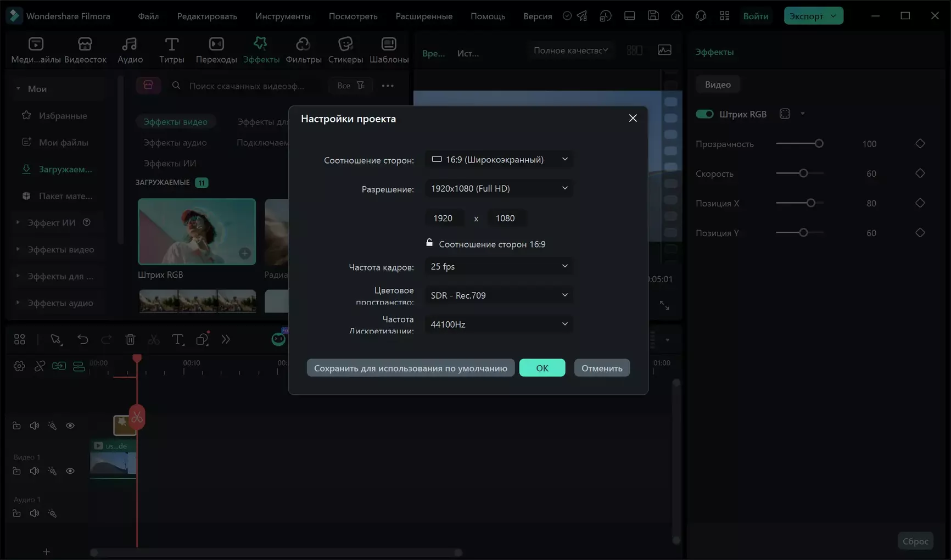Image resolution: width=951 pixels, height=560 pixels.
Task: Toggle the Штрих RGB effect switch
Action: tap(704, 114)
